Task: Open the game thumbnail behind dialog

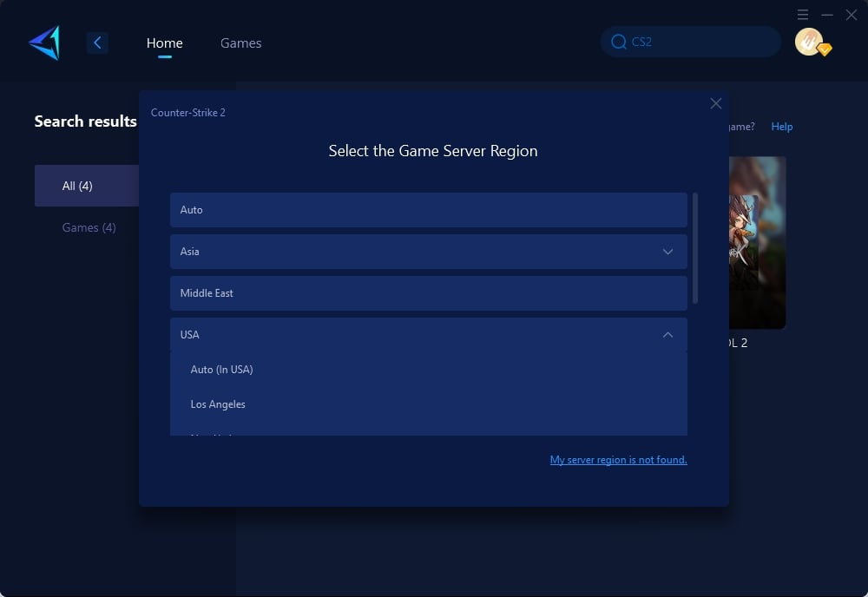Action: (757, 243)
